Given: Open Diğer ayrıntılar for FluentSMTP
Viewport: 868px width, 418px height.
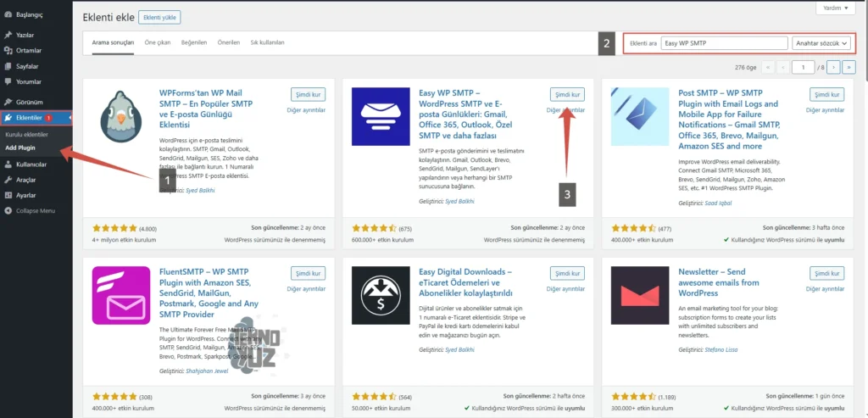Looking at the screenshot, I should point(306,289).
